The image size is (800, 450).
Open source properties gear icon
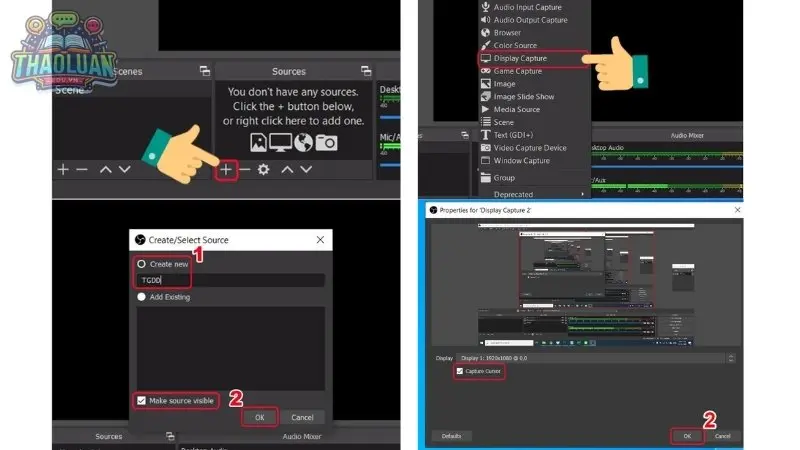(263, 170)
